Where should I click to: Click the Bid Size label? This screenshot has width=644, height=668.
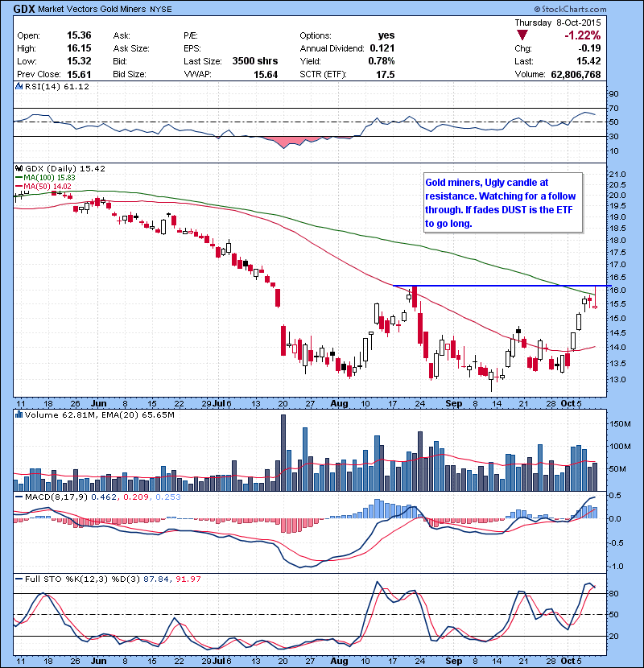click(x=130, y=74)
